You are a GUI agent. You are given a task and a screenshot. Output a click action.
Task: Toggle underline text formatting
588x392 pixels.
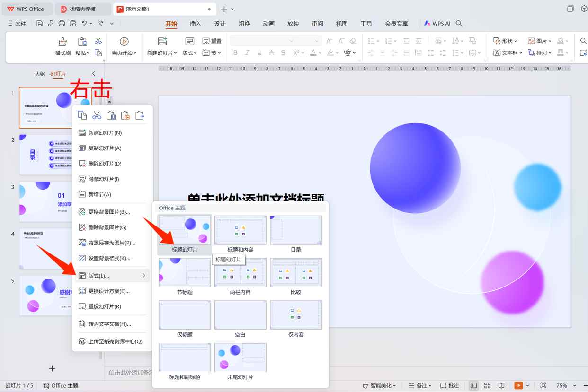coord(259,53)
